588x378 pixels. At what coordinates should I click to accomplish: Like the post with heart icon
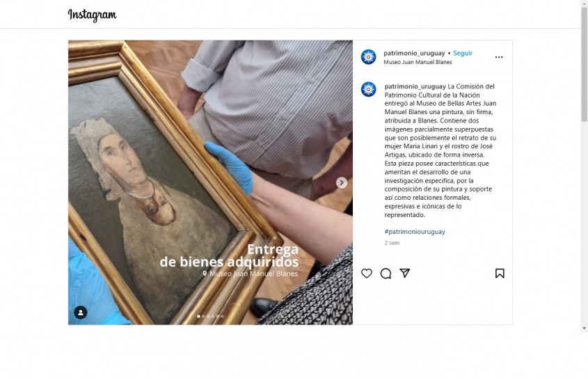[x=367, y=274]
